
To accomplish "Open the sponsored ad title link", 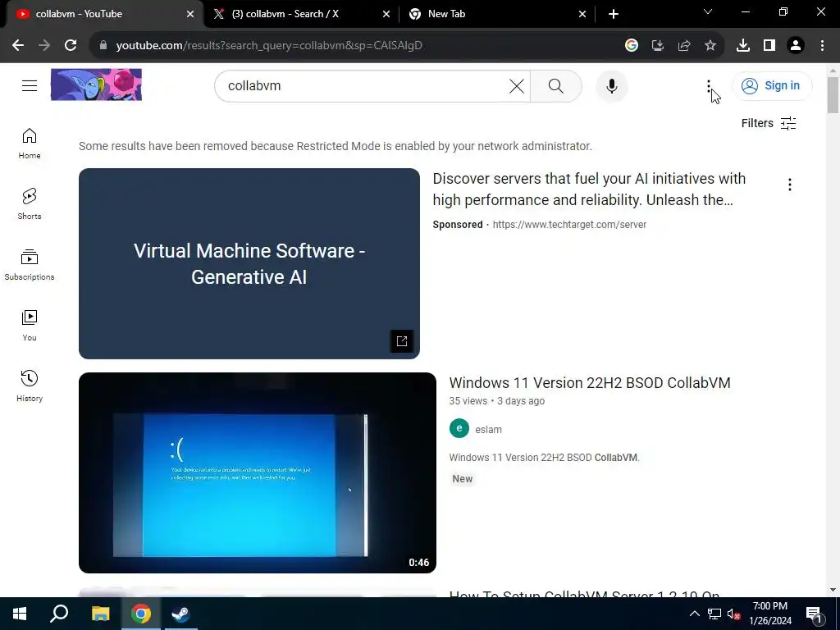I will coord(589,189).
